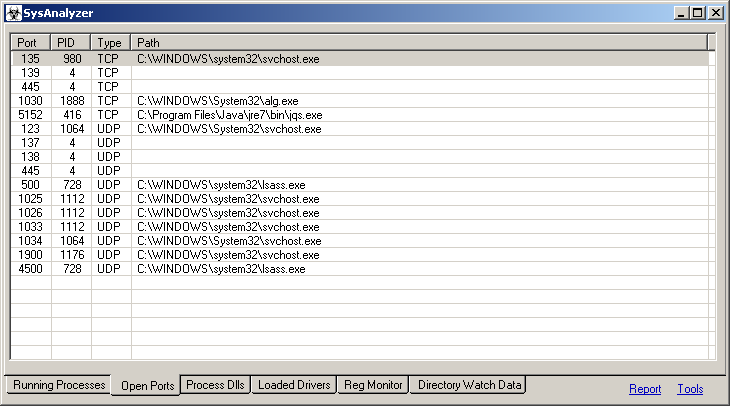Click the SysAnalyzer biohazard title bar icon
This screenshot has height=406, width=730.
pyautogui.click(x=13, y=13)
